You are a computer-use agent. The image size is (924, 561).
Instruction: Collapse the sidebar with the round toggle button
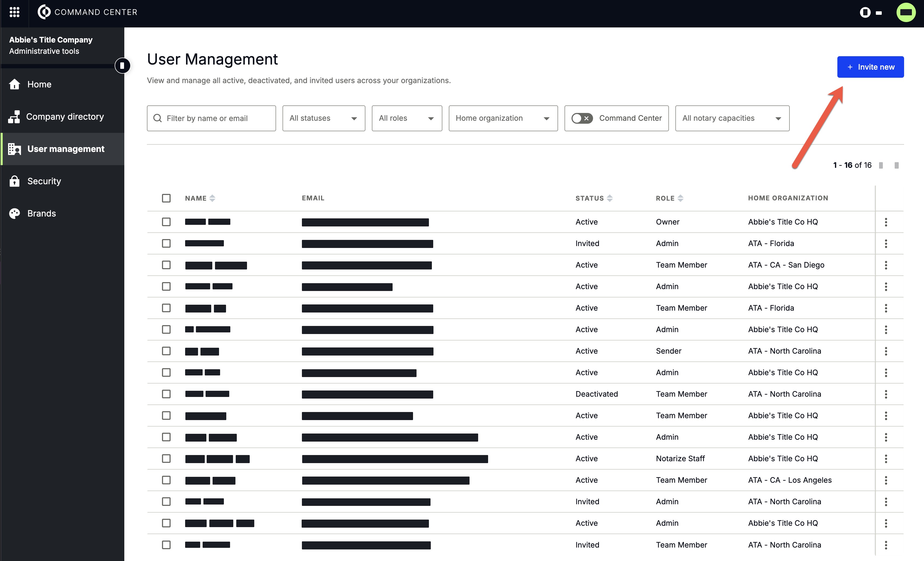(x=122, y=66)
